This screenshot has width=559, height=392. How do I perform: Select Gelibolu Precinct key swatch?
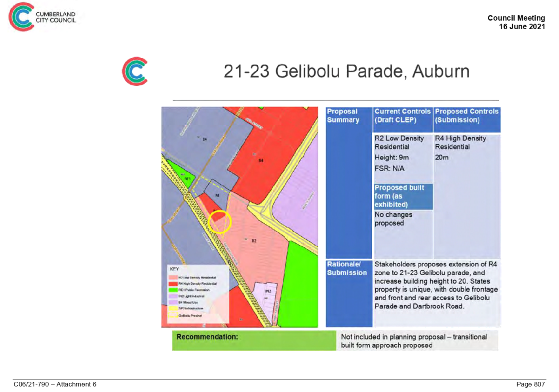(x=173, y=315)
